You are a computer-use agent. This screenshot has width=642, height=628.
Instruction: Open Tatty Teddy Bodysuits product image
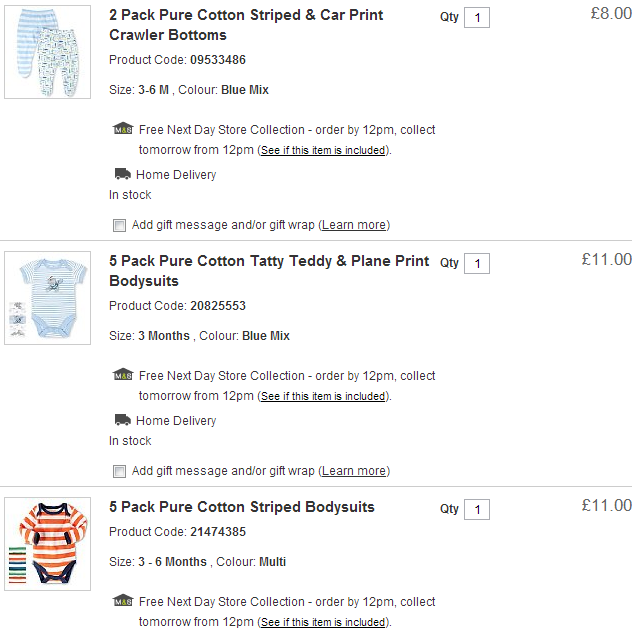coord(47,298)
